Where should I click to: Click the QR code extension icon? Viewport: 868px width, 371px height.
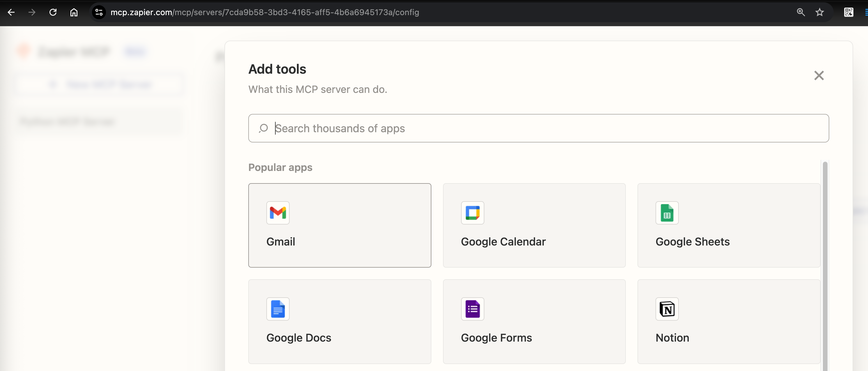point(848,13)
